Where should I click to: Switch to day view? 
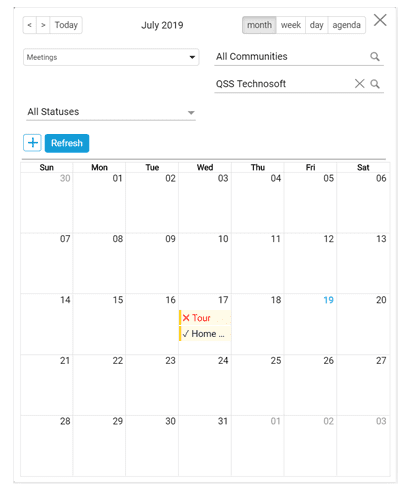(x=317, y=25)
